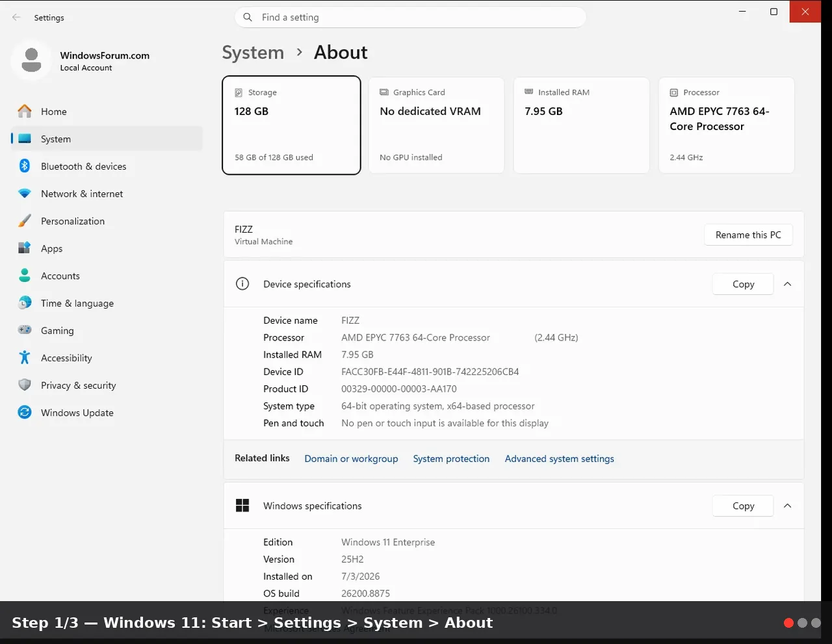Select the Graphics Card info card

click(x=436, y=125)
